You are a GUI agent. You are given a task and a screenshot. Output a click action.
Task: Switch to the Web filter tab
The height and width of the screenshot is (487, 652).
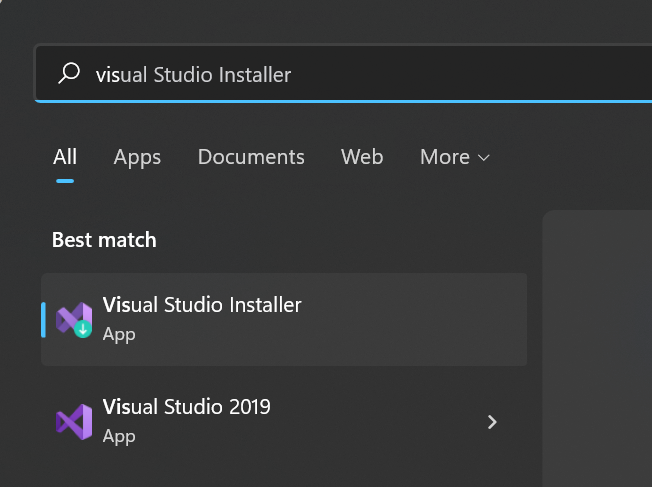pos(362,157)
